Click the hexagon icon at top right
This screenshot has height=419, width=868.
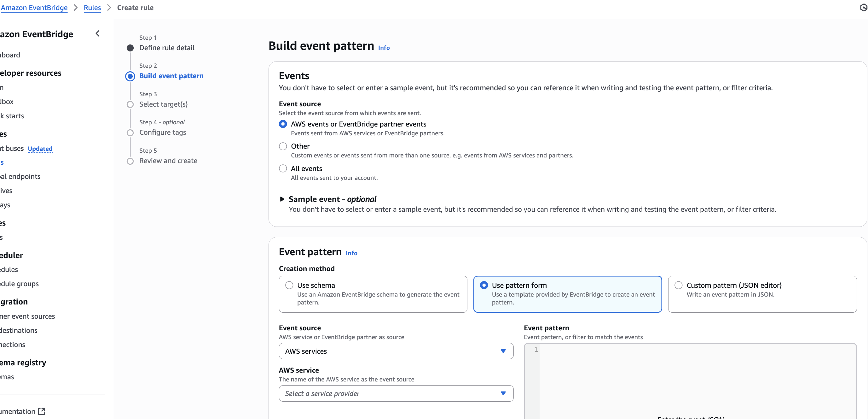(x=864, y=8)
